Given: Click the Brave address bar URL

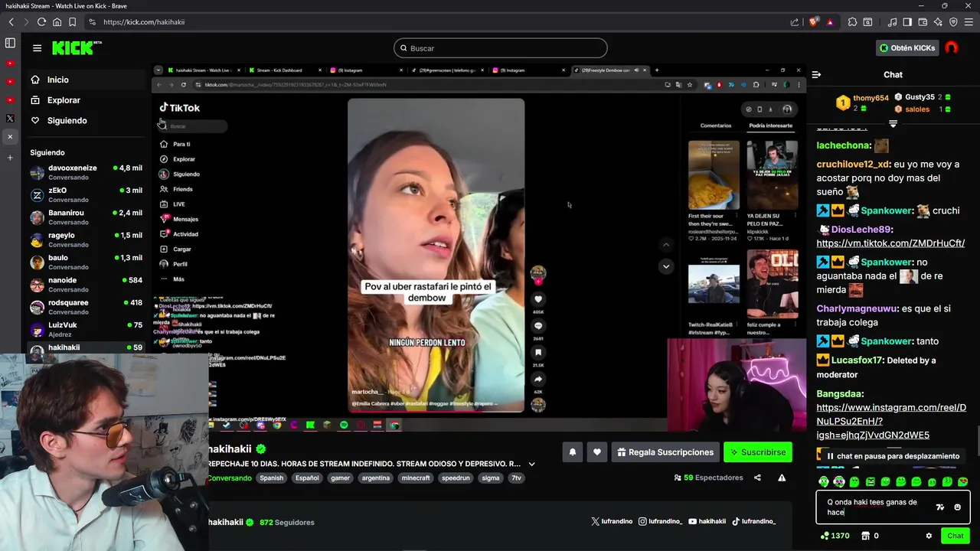Looking at the screenshot, I should tap(144, 22).
